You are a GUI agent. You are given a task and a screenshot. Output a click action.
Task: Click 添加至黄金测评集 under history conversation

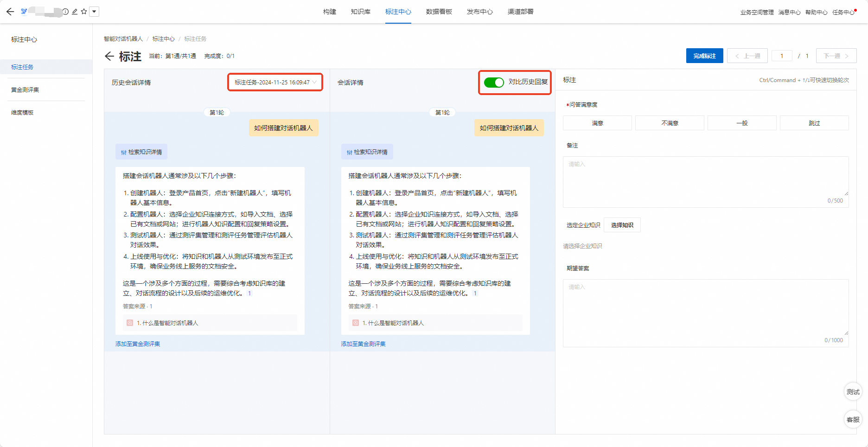(x=138, y=344)
